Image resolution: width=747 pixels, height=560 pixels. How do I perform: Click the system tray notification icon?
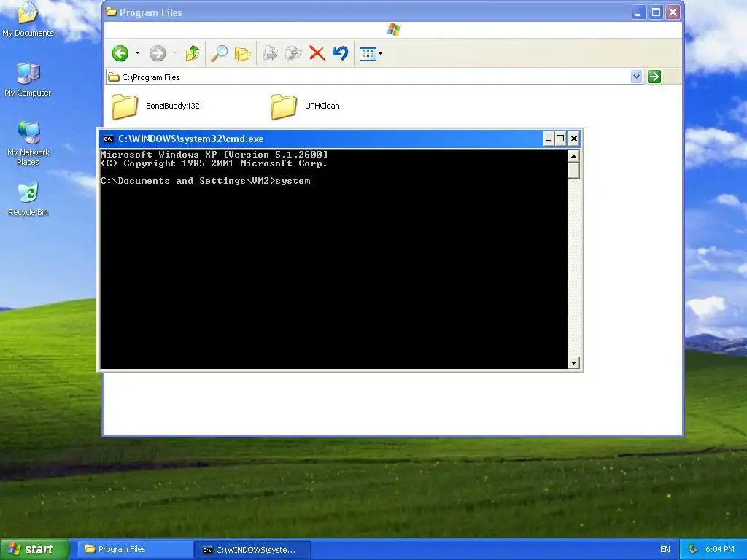pyautogui.click(x=692, y=550)
